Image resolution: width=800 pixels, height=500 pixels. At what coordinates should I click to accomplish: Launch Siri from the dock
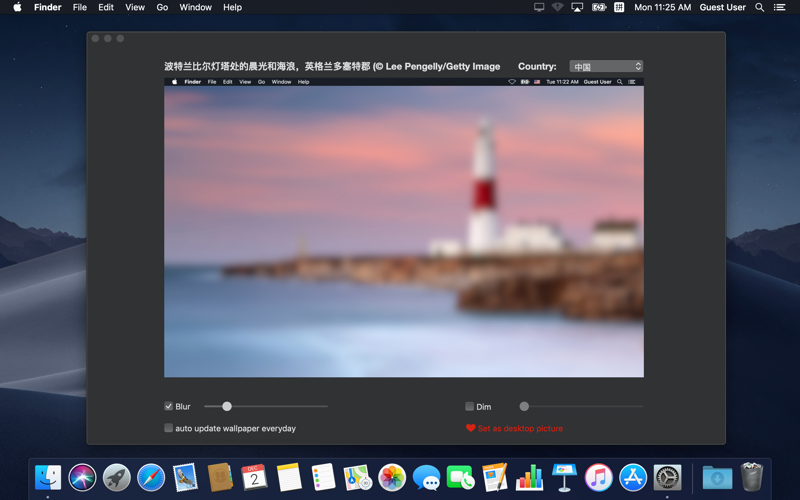pyautogui.click(x=82, y=478)
